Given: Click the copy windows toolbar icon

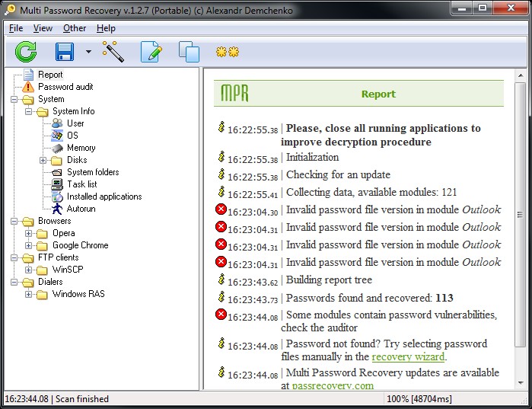Looking at the screenshot, I should [x=189, y=52].
